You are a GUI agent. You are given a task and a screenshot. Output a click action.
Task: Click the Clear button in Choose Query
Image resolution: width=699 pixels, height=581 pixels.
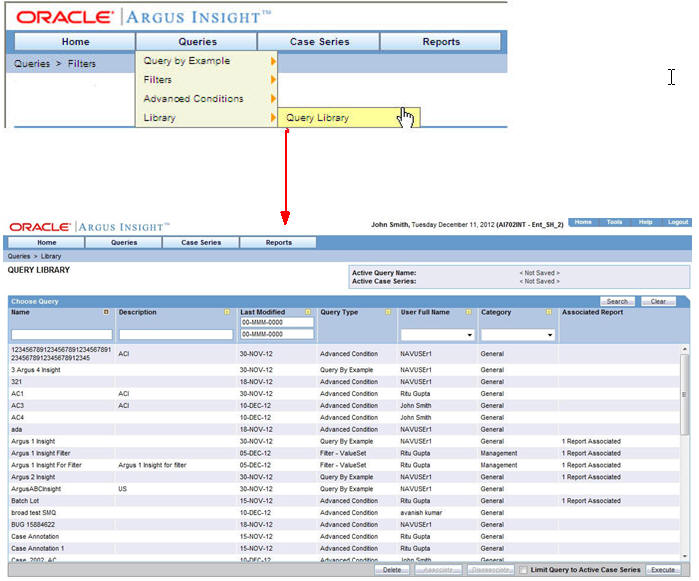click(658, 301)
